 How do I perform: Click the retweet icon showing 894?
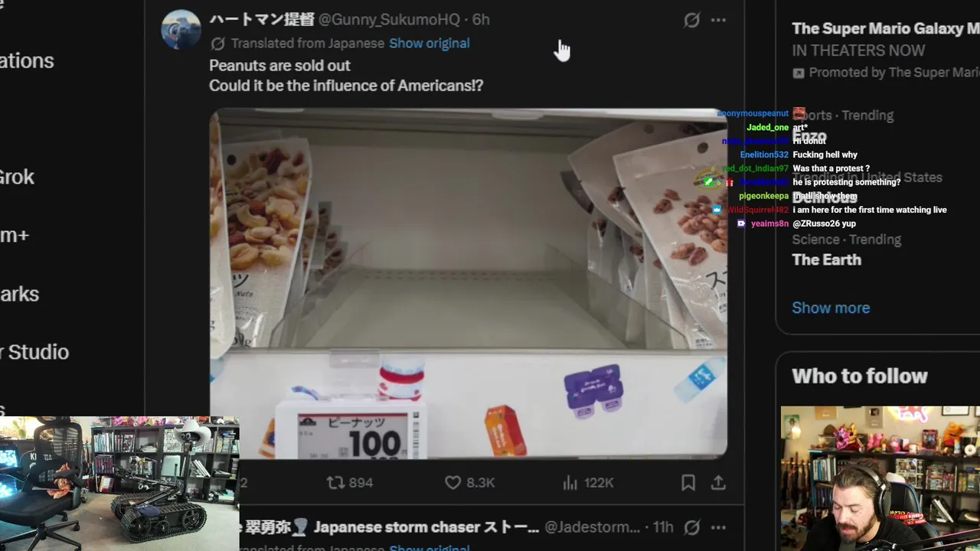click(x=350, y=483)
